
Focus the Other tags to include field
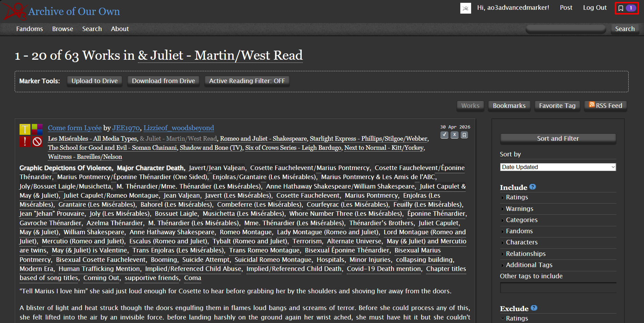pyautogui.click(x=558, y=288)
